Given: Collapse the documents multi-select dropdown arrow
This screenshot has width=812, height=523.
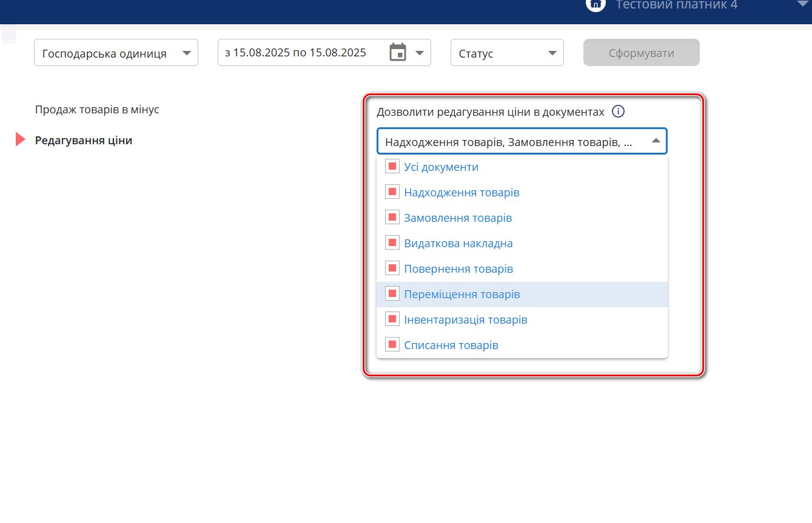Looking at the screenshot, I should [x=656, y=141].
